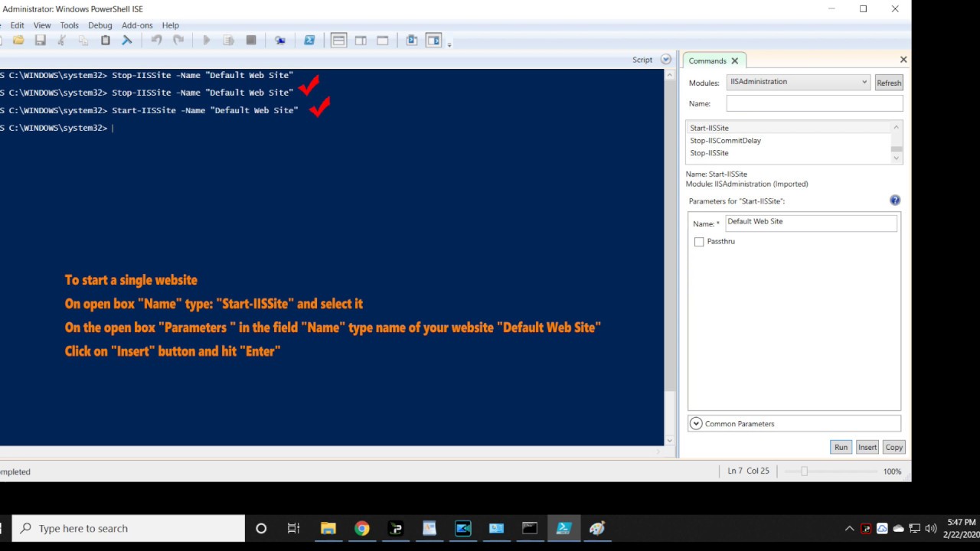This screenshot has width=980, height=551.
Task: Open the Add-ons menu
Action: [137, 25]
